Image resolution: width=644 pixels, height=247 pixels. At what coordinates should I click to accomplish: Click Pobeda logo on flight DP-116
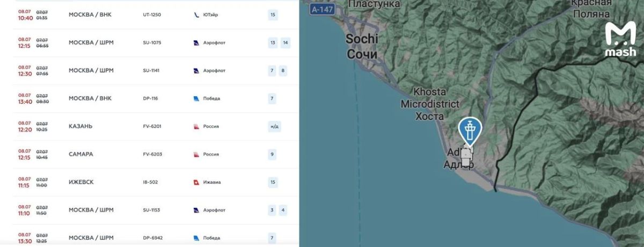(x=196, y=98)
